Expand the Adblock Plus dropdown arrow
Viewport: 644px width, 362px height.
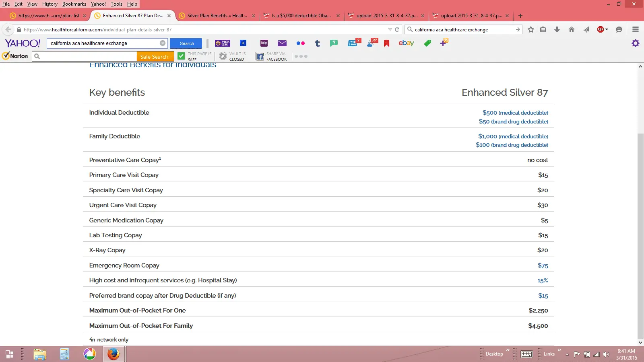pyautogui.click(x=607, y=29)
